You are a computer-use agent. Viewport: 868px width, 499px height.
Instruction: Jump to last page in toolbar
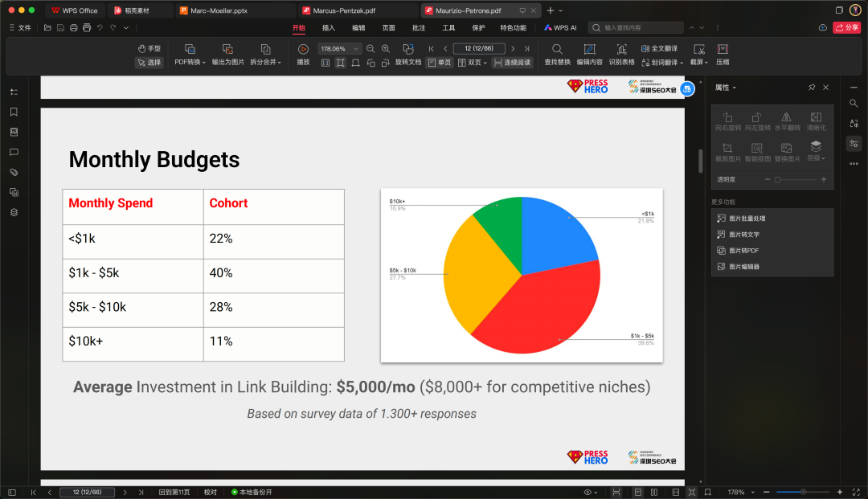point(526,49)
